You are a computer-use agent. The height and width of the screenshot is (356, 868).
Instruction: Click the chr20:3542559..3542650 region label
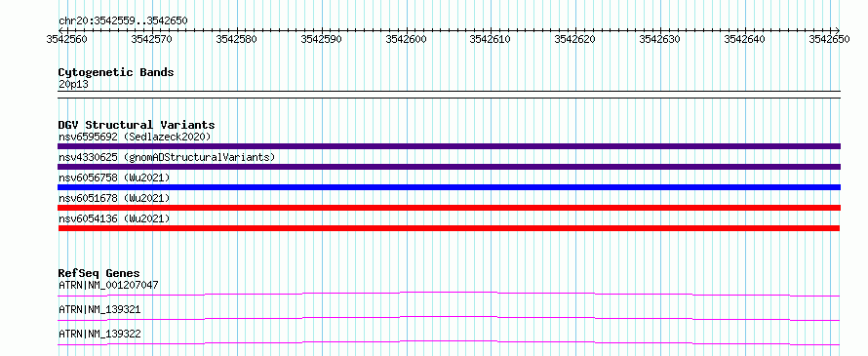tap(123, 20)
